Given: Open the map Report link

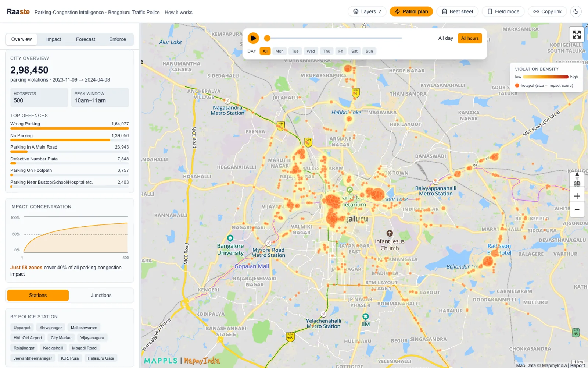Looking at the screenshot, I should [x=577, y=365].
